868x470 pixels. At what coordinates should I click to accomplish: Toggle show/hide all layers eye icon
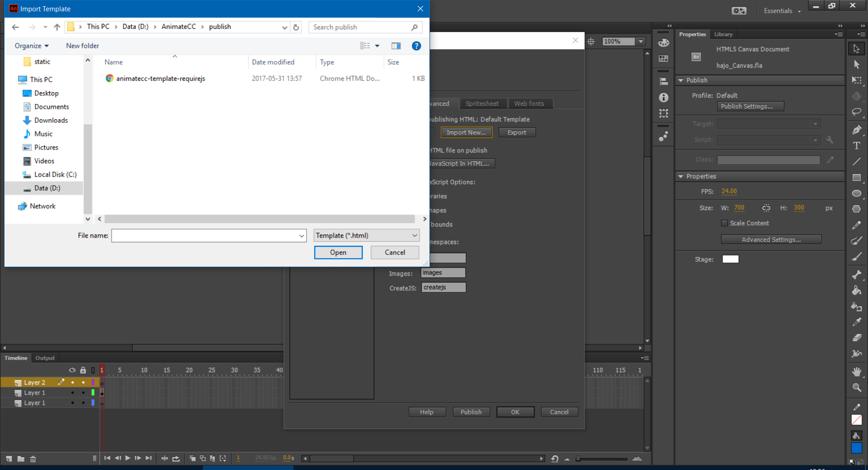[x=72, y=370]
